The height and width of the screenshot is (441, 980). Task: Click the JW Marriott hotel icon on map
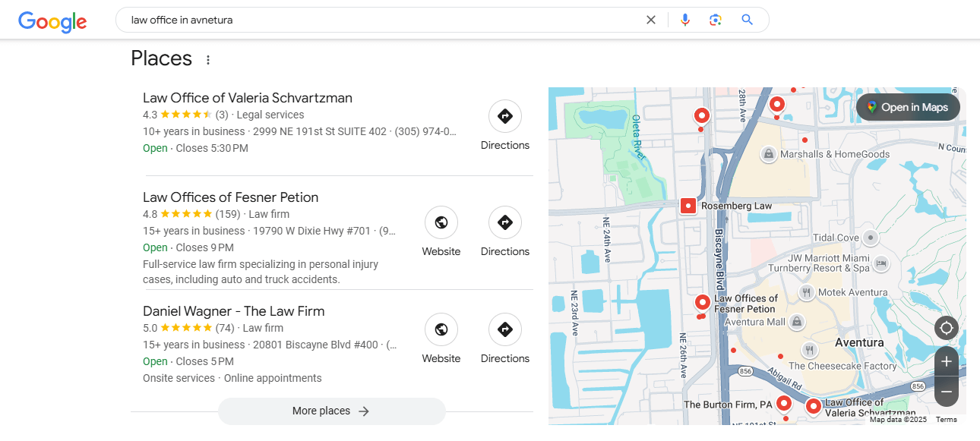(881, 263)
